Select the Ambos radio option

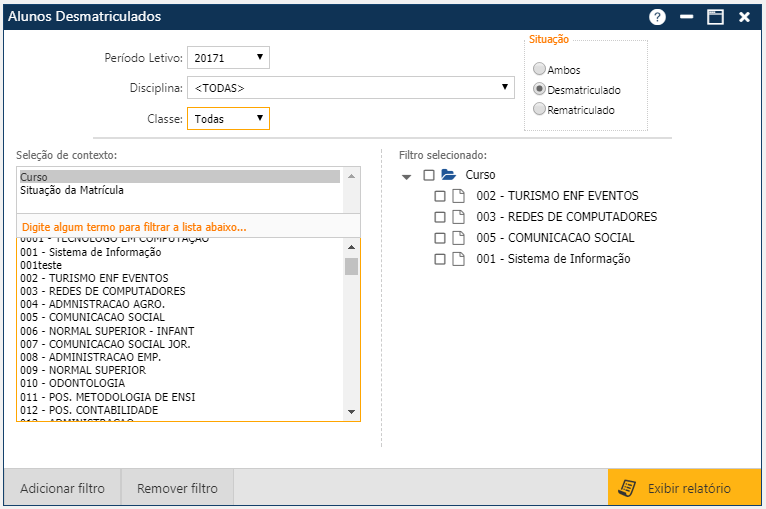coord(540,70)
